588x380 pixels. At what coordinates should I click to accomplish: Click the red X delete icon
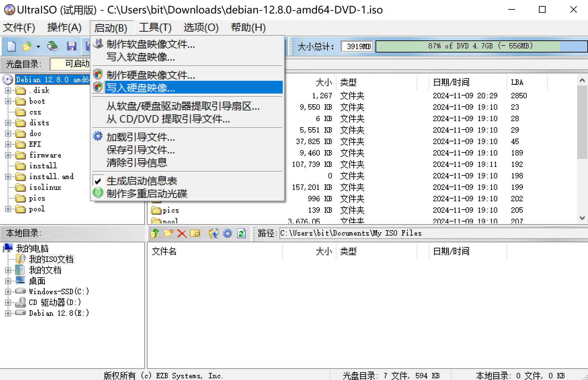pos(182,233)
